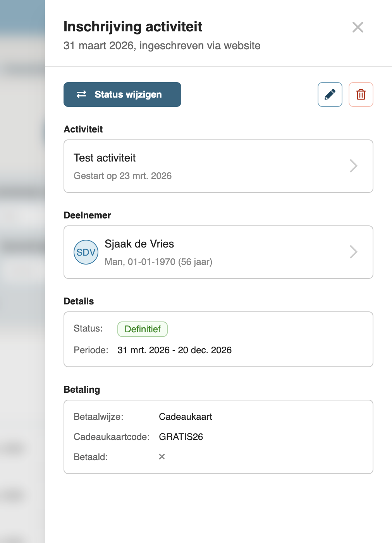The height and width of the screenshot is (543, 392).
Task: Click the pencil edit icon
Action: 330,95
